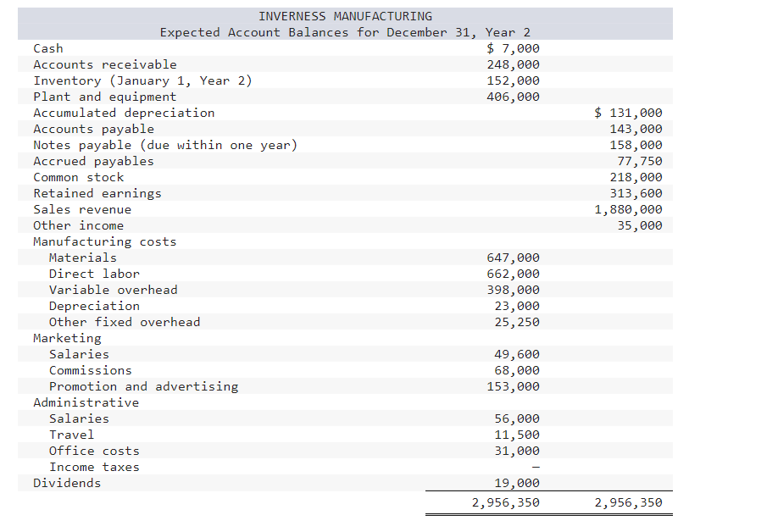Click the '313,600' credit value
The height and width of the screenshot is (532, 778).
[636, 193]
